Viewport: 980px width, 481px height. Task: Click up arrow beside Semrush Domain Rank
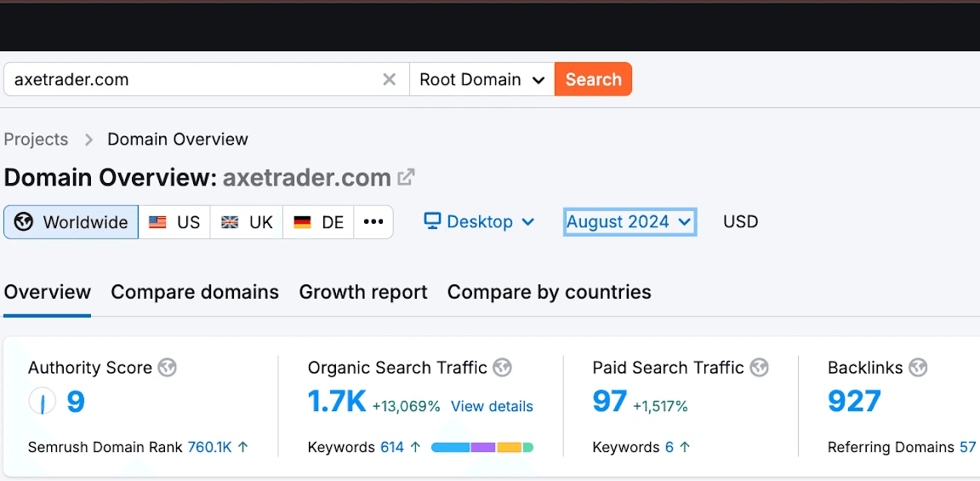pos(243,447)
